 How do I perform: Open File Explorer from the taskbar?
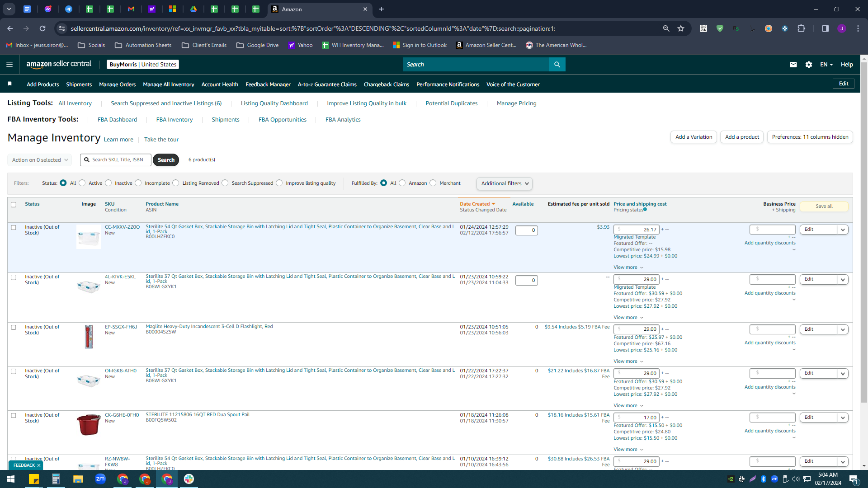coord(78,479)
